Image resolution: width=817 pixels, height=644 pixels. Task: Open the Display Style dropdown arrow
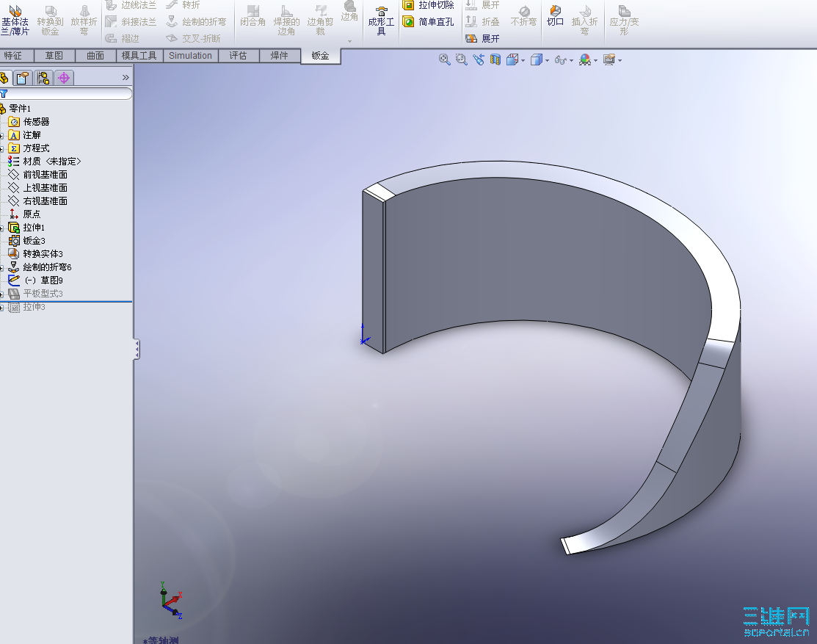[547, 60]
